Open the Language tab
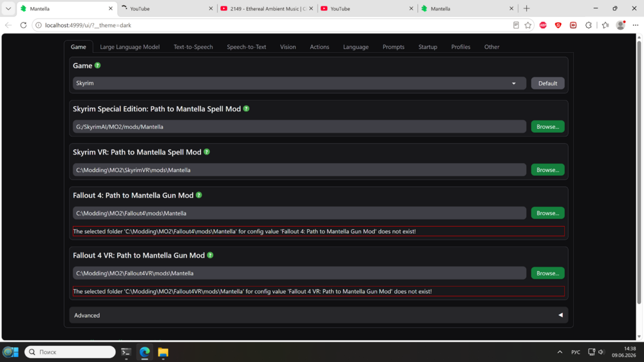 click(355, 47)
